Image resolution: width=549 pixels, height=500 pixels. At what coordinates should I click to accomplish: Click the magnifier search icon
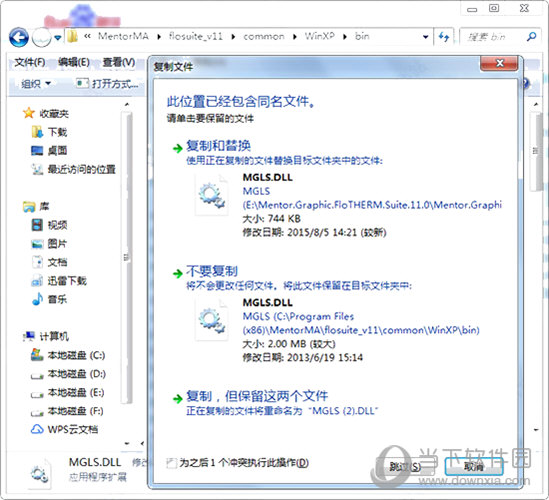pyautogui.click(x=531, y=36)
